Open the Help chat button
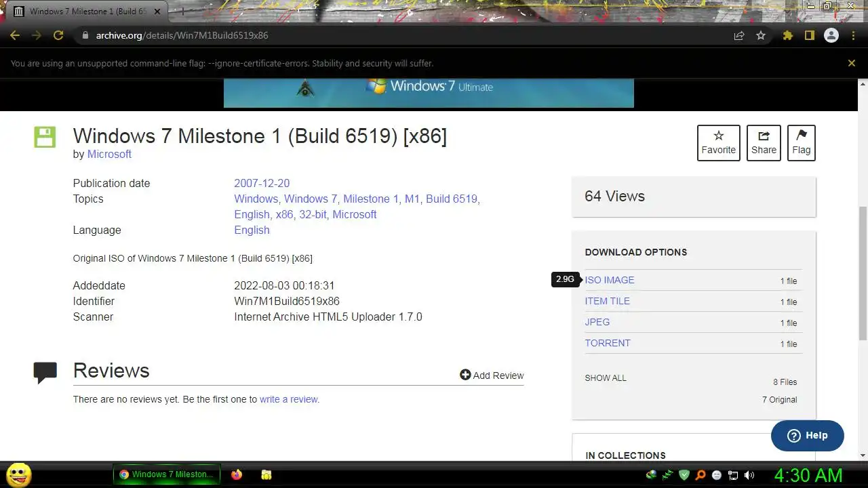This screenshot has height=488, width=868. tap(807, 436)
